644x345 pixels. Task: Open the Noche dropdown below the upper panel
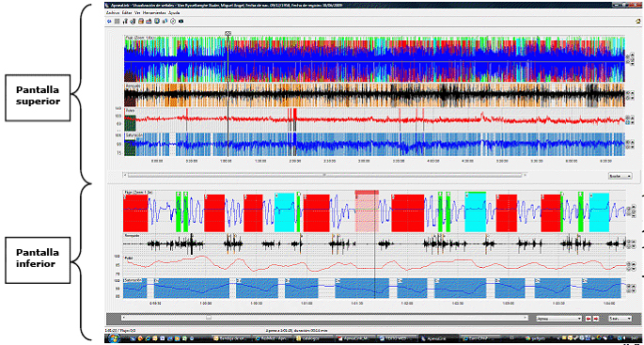[620, 176]
